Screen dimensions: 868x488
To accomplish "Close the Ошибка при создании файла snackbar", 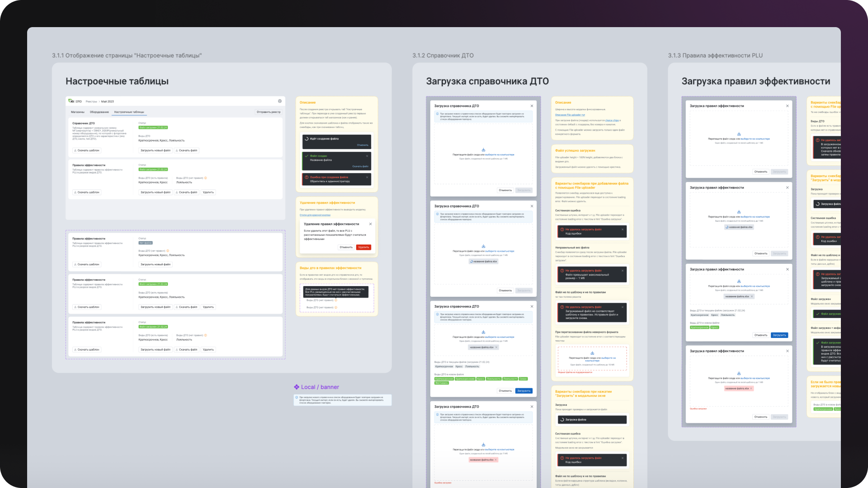I will click(x=367, y=177).
